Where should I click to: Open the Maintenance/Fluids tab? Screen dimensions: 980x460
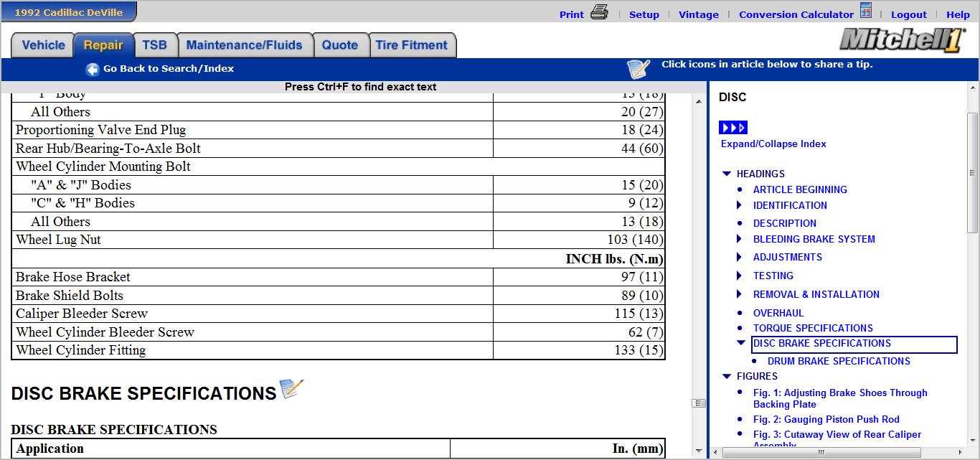click(245, 45)
